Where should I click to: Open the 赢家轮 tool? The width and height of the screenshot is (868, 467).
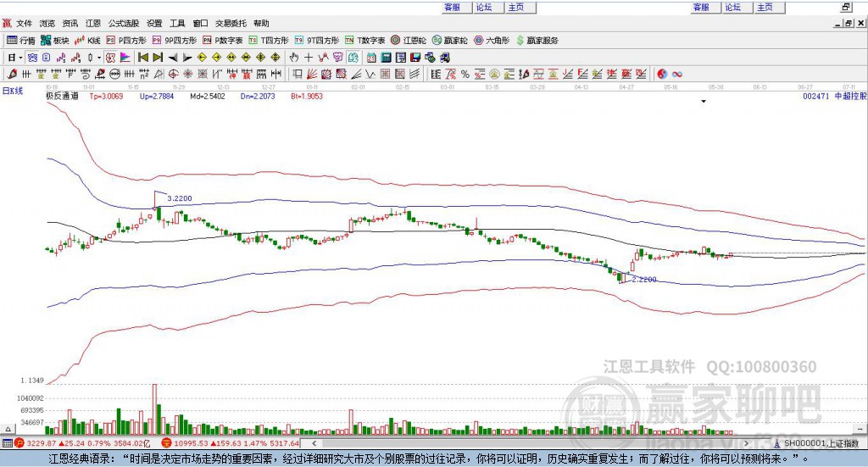click(449, 41)
